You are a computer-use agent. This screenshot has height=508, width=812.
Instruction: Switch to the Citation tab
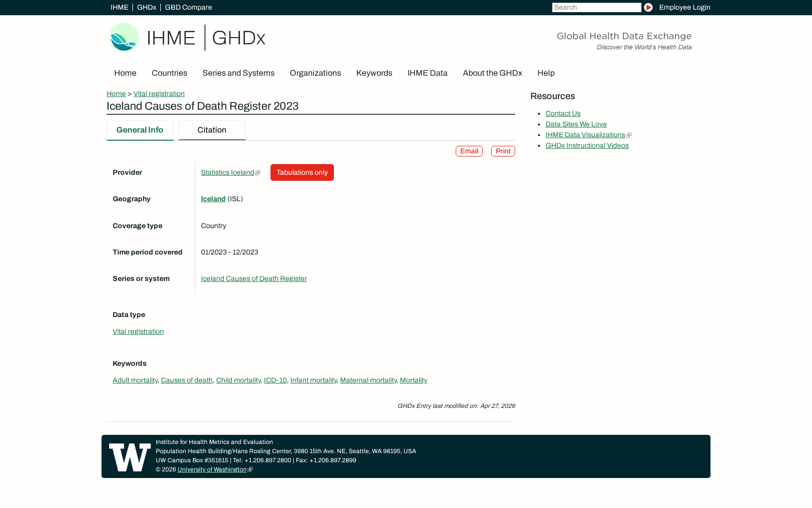click(x=212, y=130)
